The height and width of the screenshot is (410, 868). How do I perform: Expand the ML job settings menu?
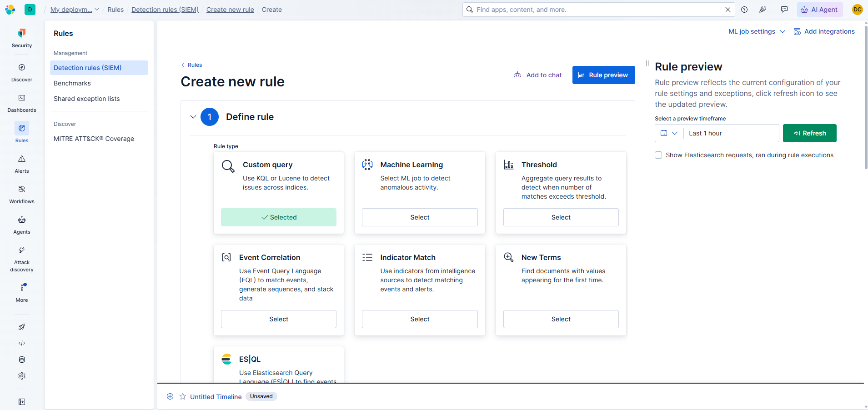(757, 31)
